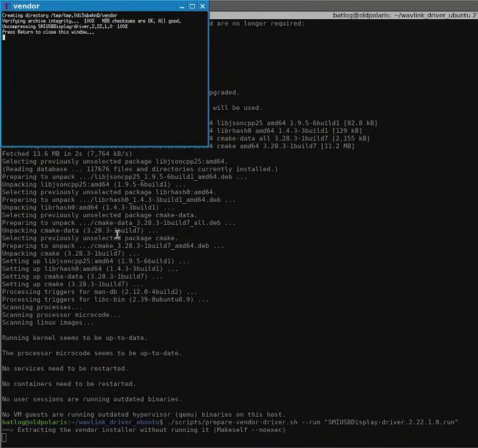
Task: Open the xterm icon menu in vendor window
Action: [x=6, y=6]
